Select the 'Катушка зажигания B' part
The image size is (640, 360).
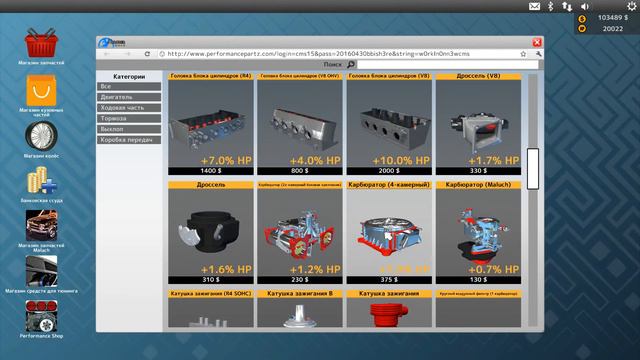tap(300, 309)
